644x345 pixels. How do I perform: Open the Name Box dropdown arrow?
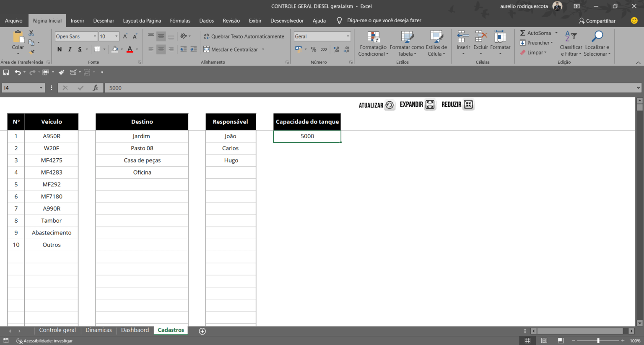pyautogui.click(x=41, y=88)
